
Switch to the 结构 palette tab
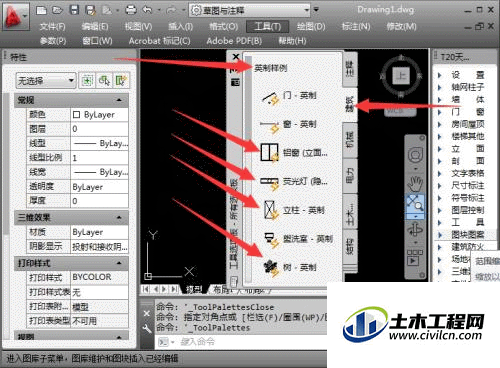coord(350,247)
